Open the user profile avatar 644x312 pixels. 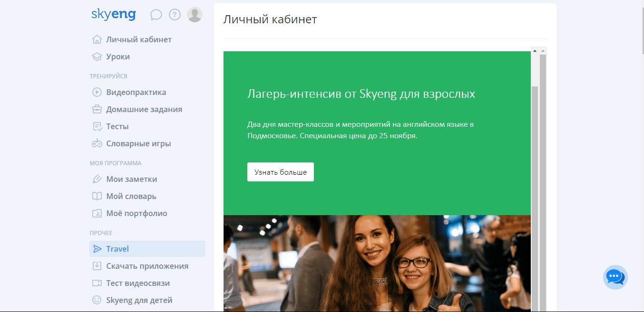pos(195,15)
